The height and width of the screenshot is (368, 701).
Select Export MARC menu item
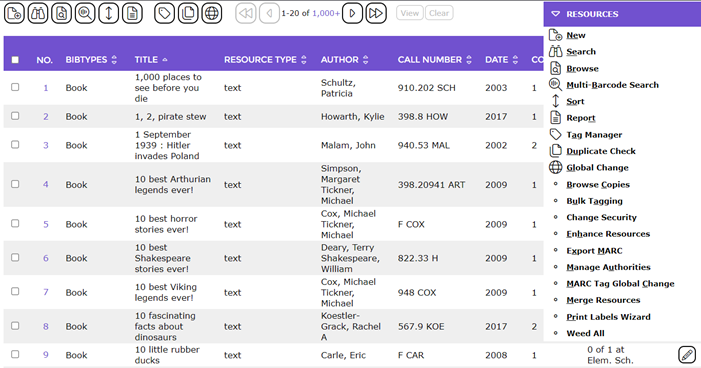tap(594, 250)
